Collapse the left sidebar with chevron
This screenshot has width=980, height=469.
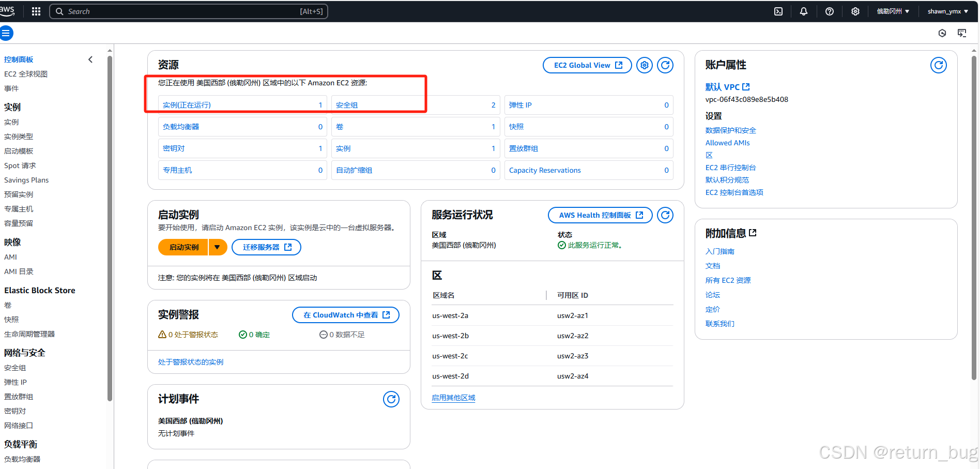90,59
